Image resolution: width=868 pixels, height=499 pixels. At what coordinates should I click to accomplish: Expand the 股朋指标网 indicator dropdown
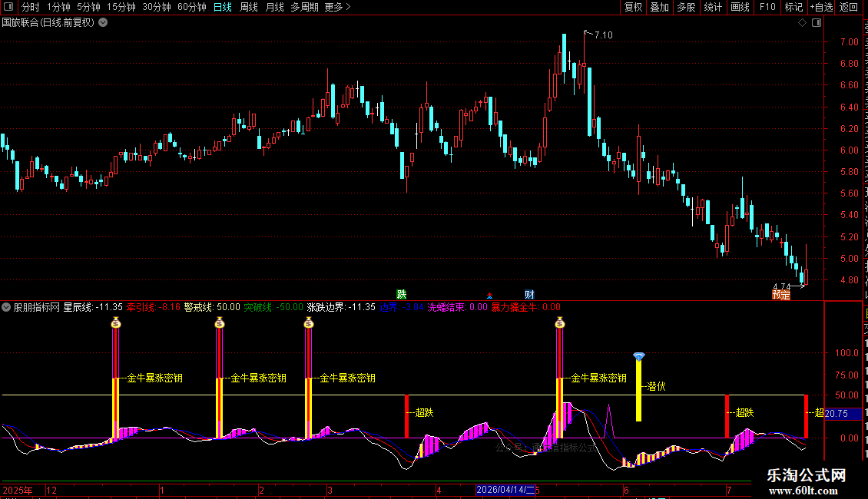point(6,307)
